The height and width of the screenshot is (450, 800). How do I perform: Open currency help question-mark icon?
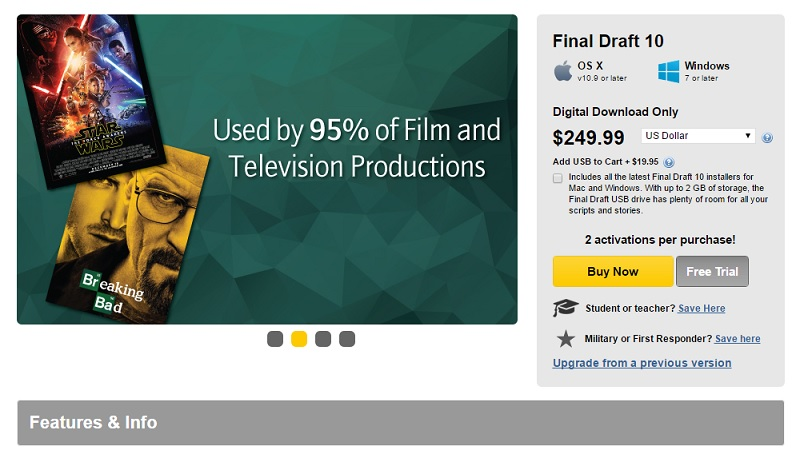click(767, 137)
